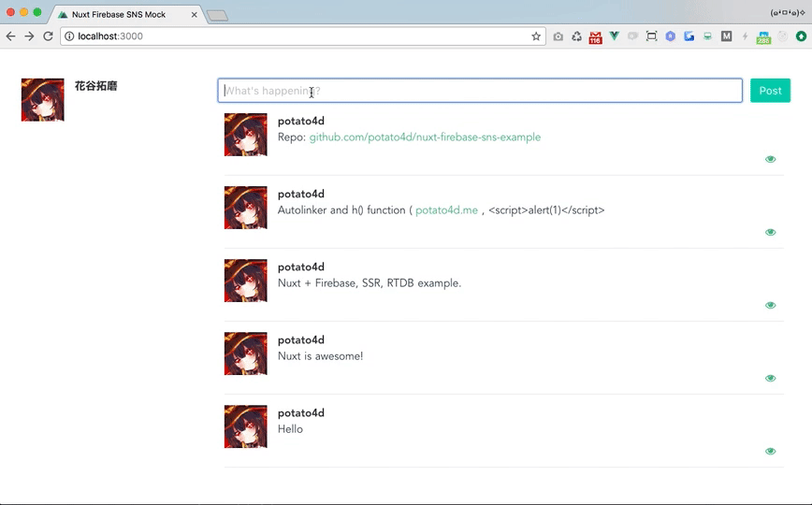Image resolution: width=812 pixels, height=505 pixels.
Task: Click the faded circle extension icon
Action: point(782,36)
